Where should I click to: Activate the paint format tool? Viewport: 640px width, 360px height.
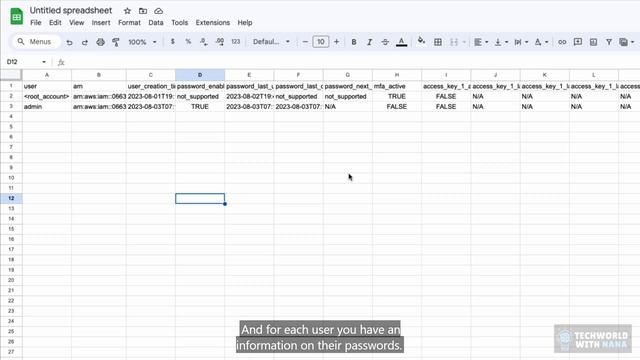pos(116,42)
